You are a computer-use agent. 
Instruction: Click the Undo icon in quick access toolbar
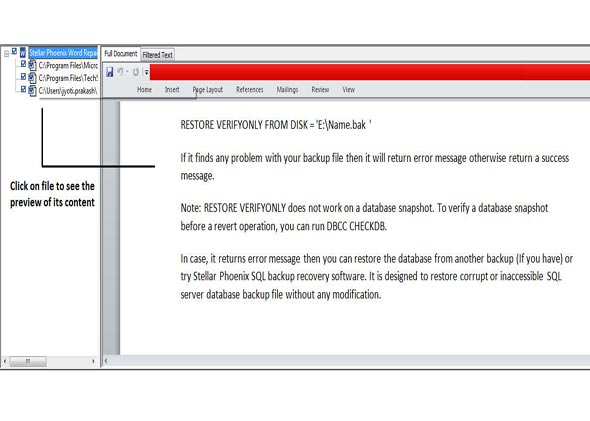click(x=120, y=71)
